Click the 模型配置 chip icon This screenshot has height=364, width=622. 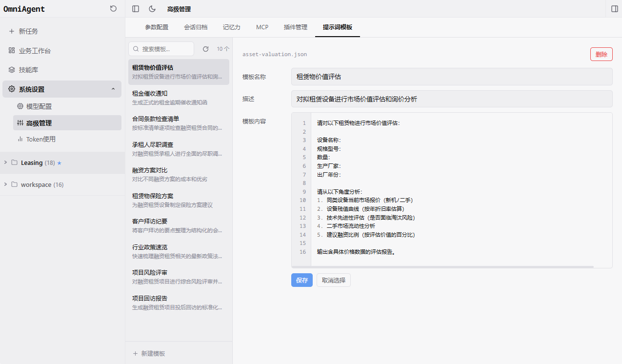tap(20, 106)
